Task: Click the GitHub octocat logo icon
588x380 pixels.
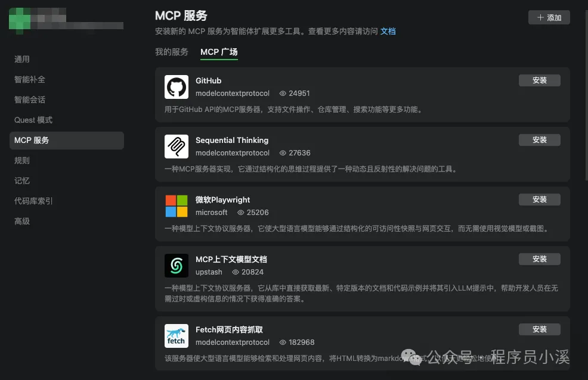Action: (177, 87)
